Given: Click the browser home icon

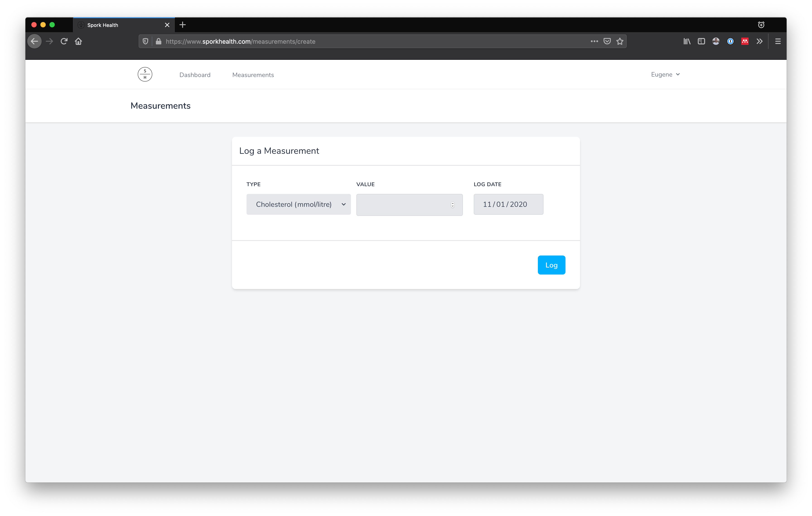Looking at the screenshot, I should pos(78,41).
